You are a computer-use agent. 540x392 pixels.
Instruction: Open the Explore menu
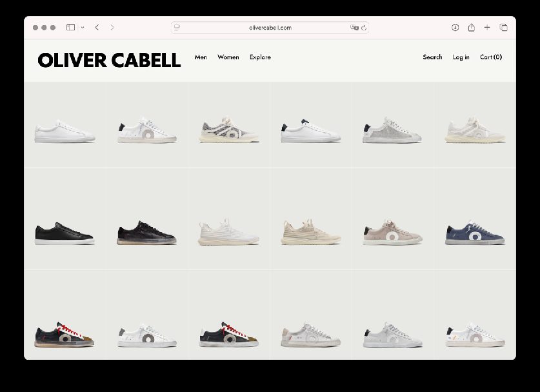[x=260, y=57]
